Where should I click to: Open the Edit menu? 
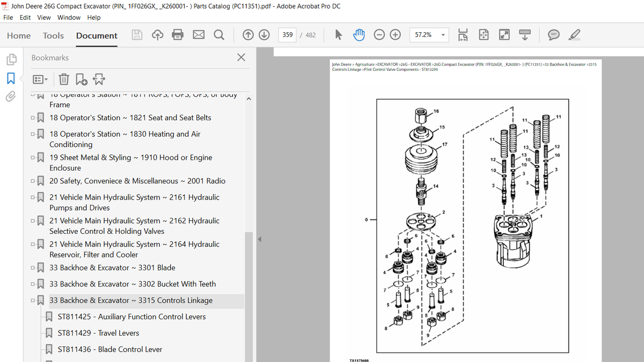25,17
